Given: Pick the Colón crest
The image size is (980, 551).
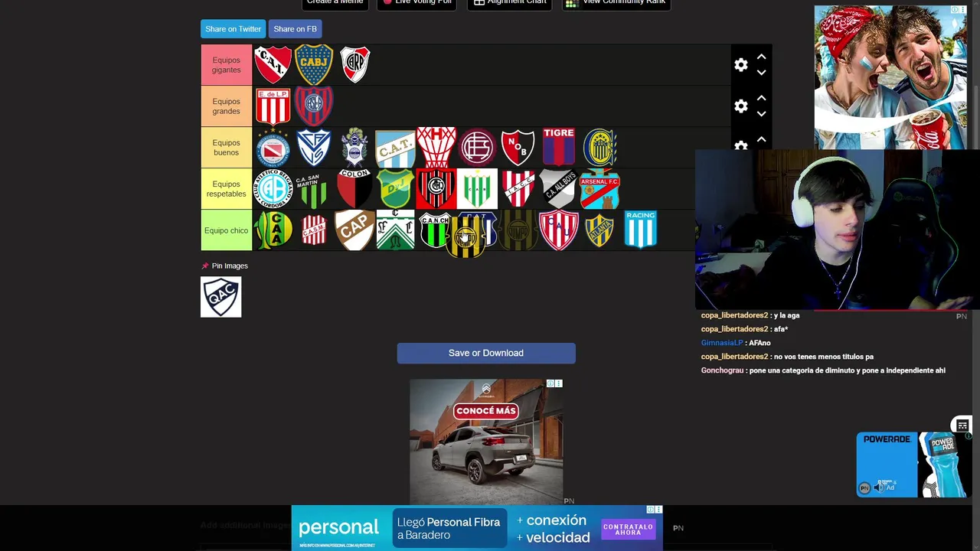Looking at the screenshot, I should (x=354, y=189).
